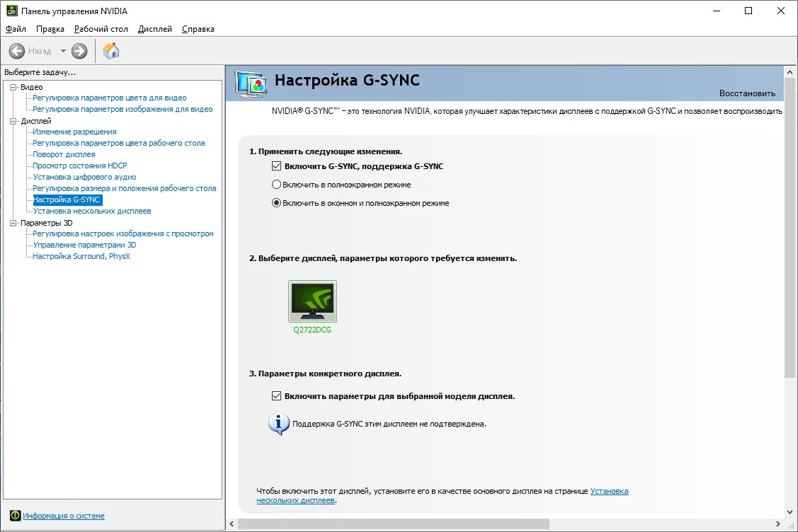The image size is (798, 532).
Task: Click the NVIDIA title bar app icon
Action: (x=11, y=11)
